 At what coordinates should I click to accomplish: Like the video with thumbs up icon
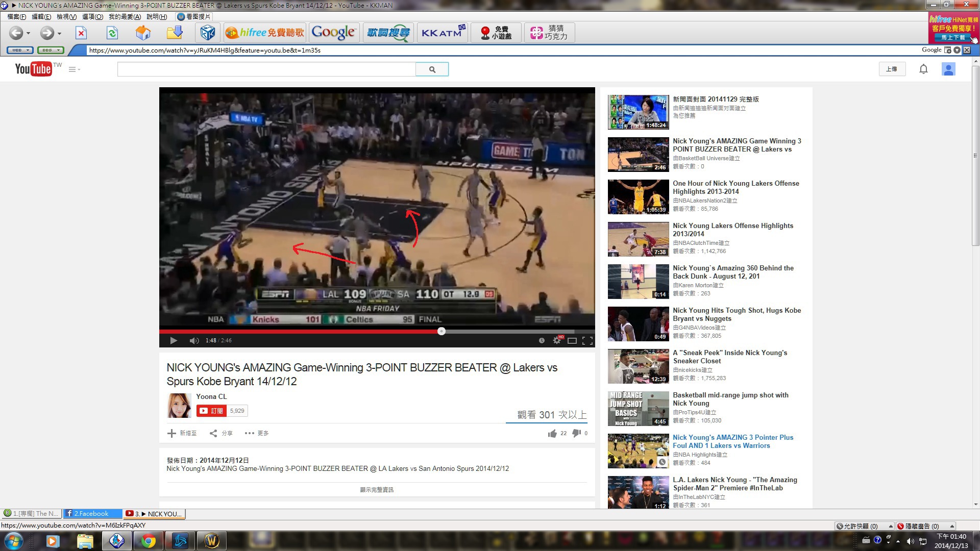552,433
